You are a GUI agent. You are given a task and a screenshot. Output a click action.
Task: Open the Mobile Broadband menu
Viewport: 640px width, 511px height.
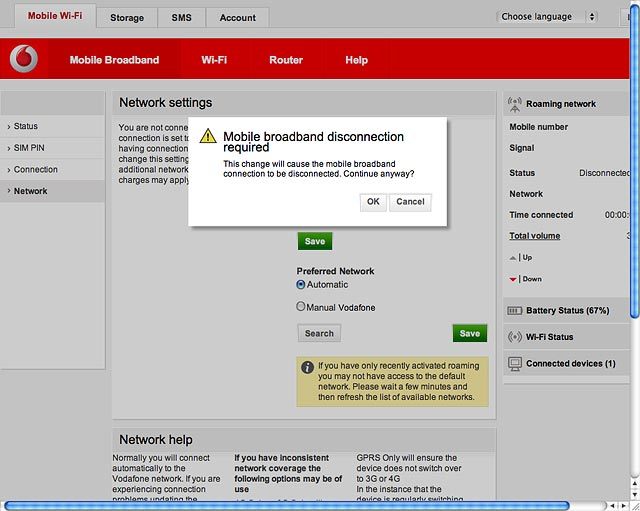[x=114, y=60]
